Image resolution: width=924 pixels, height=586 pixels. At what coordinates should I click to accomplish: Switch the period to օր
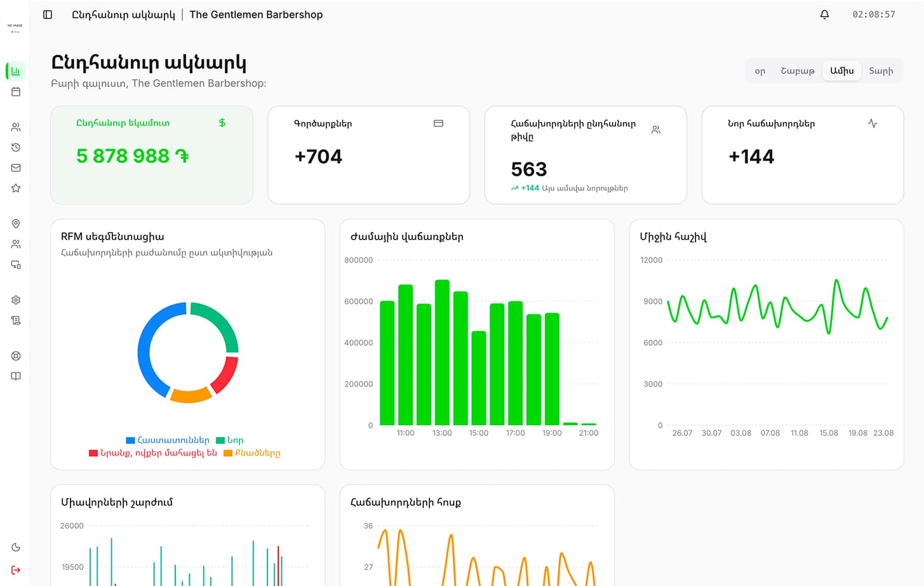(760, 71)
